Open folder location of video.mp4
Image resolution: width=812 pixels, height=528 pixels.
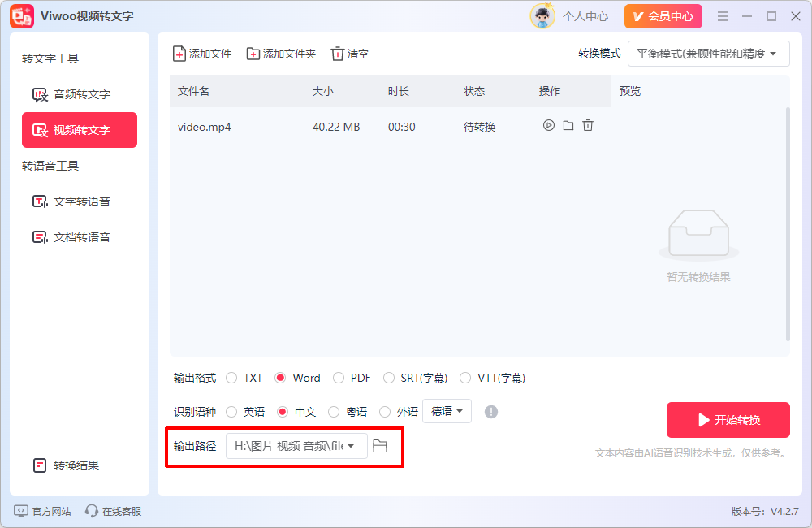point(568,125)
